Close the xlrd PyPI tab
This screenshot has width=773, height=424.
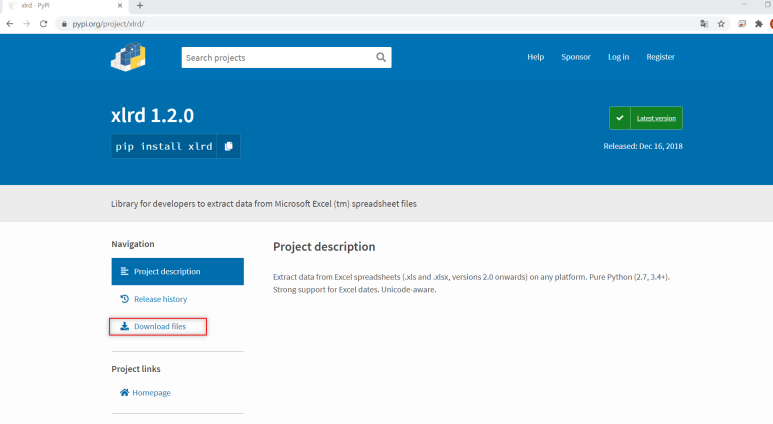pos(120,5)
